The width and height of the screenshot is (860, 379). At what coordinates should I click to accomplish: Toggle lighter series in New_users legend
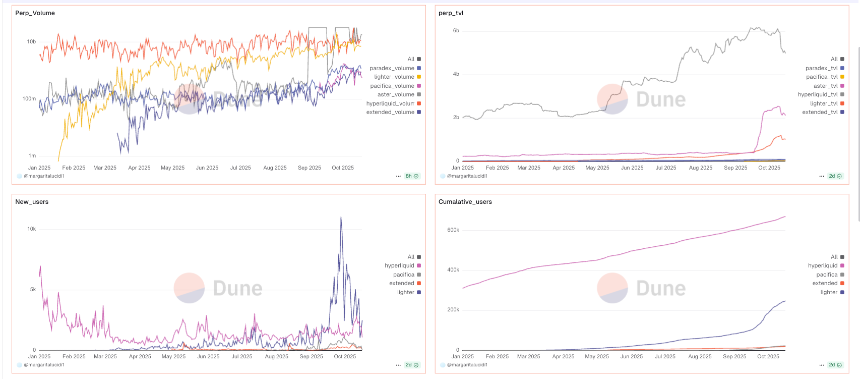[x=408, y=292]
